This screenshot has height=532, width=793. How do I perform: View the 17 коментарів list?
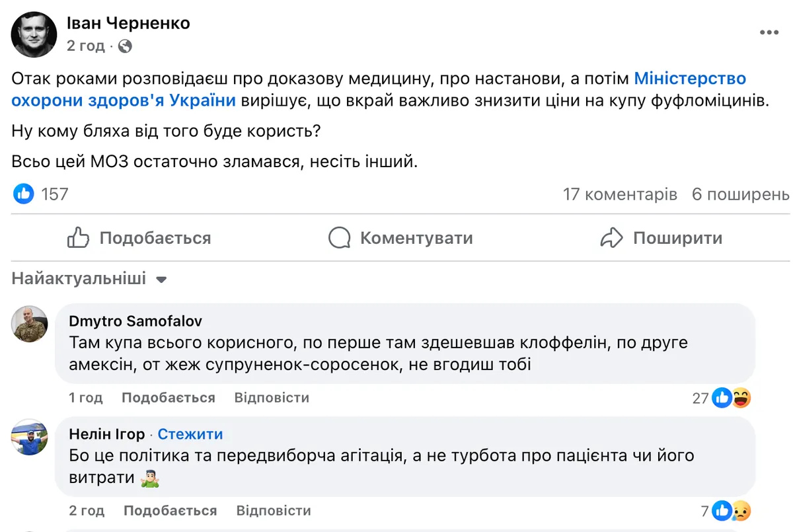[x=620, y=194]
